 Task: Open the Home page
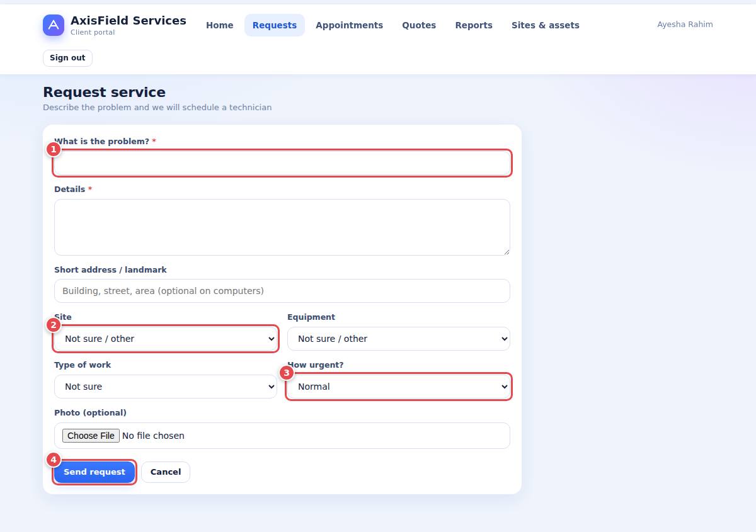coord(220,25)
